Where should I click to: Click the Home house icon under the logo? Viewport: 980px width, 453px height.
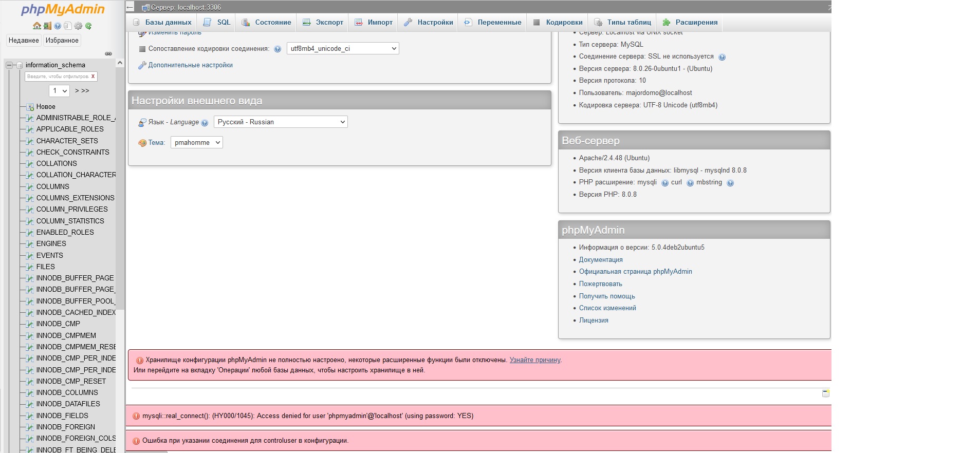pyautogui.click(x=36, y=26)
